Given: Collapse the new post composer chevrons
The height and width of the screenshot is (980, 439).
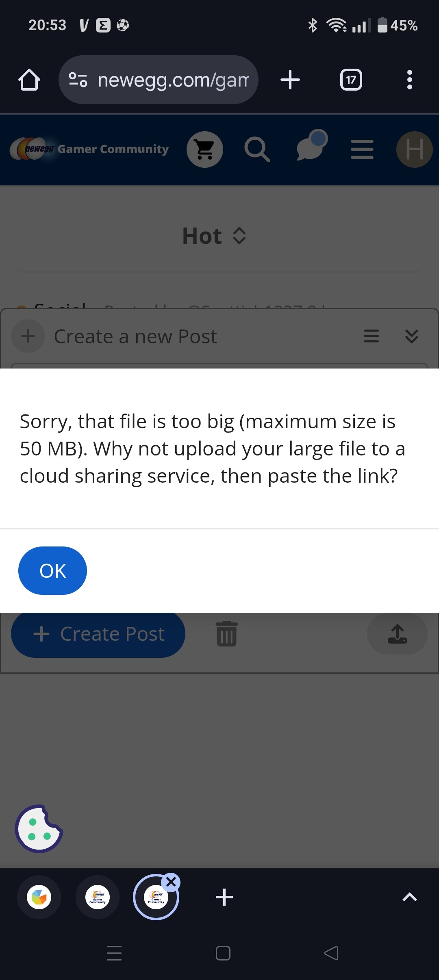Looking at the screenshot, I should click(x=412, y=336).
